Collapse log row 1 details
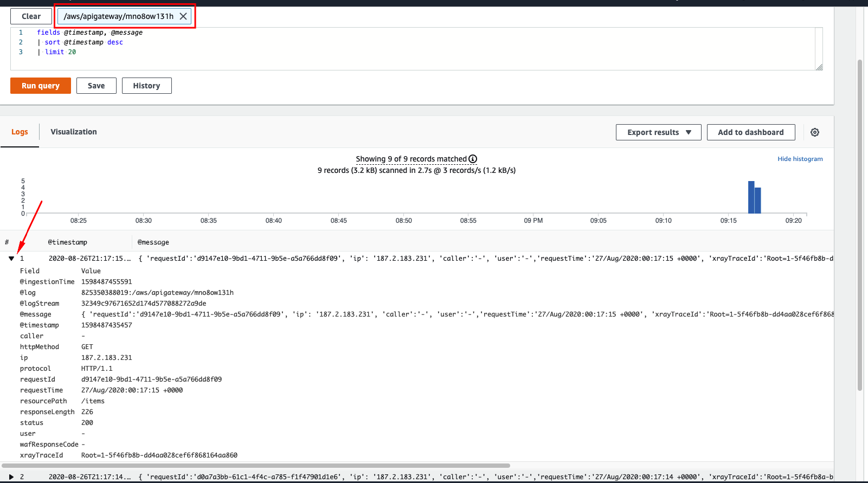 [11, 259]
